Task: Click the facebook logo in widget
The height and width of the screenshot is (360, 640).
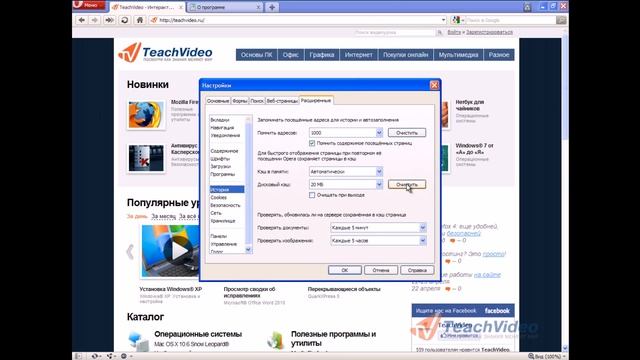Action: point(497,311)
